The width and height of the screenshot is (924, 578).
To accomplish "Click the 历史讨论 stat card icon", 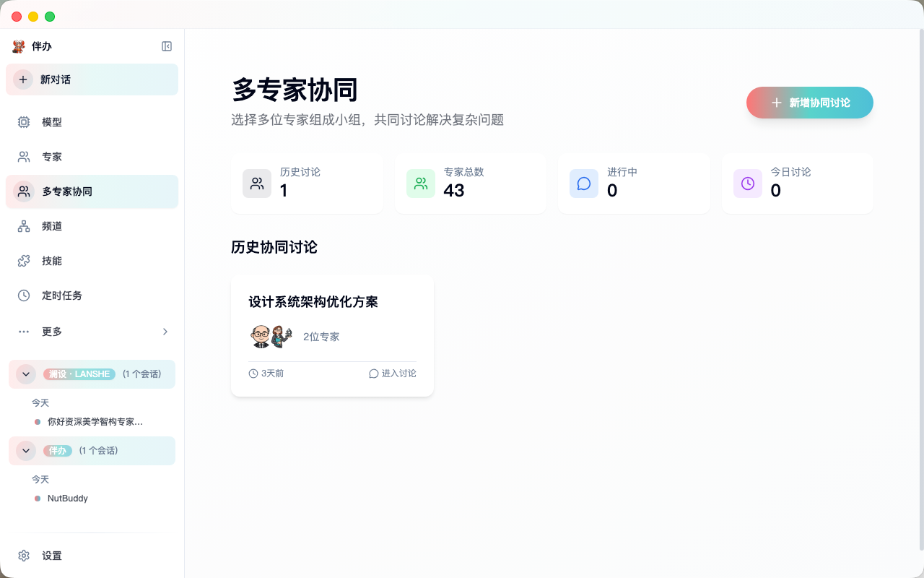I will coord(257,184).
